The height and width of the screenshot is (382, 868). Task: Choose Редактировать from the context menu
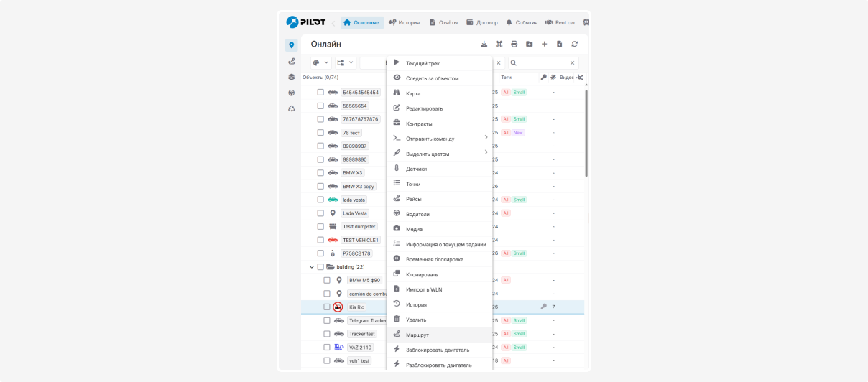tap(424, 108)
